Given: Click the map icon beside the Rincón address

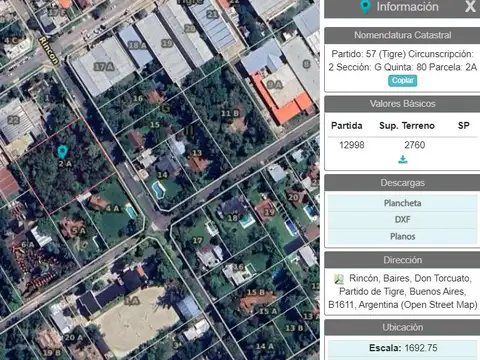Looking at the screenshot, I should click(339, 279).
